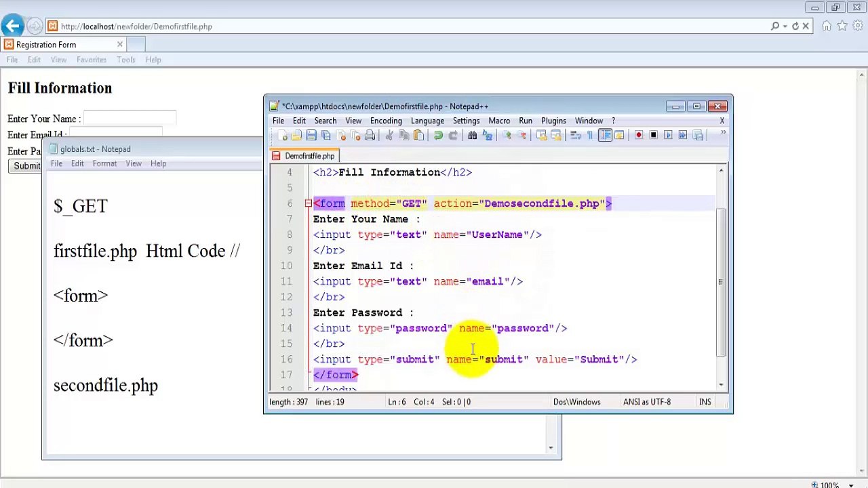The height and width of the screenshot is (488, 868).
Task: Toggle Word Wrap in Notepad++ toolbar
Action: 576,136
